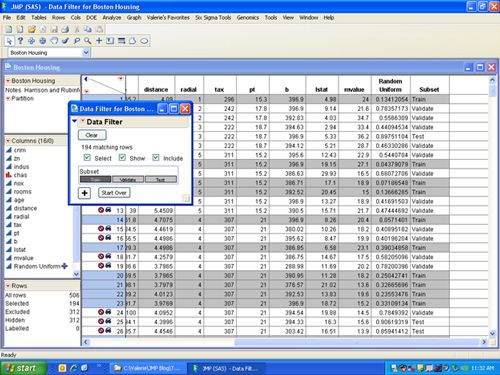This screenshot has width=500, height=375.
Task: Click the vertical scrollbar down arrow of table
Action: pyautogui.click(x=492, y=333)
